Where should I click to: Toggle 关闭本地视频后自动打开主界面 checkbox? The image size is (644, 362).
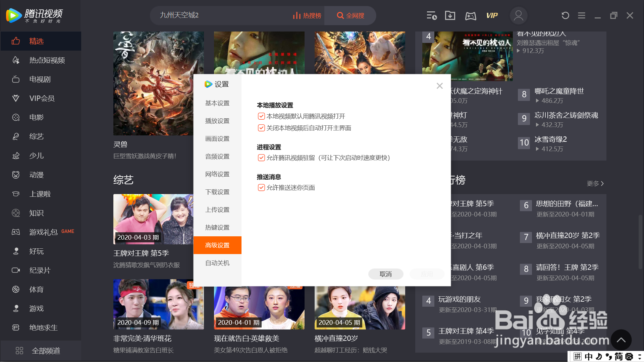pyautogui.click(x=261, y=128)
